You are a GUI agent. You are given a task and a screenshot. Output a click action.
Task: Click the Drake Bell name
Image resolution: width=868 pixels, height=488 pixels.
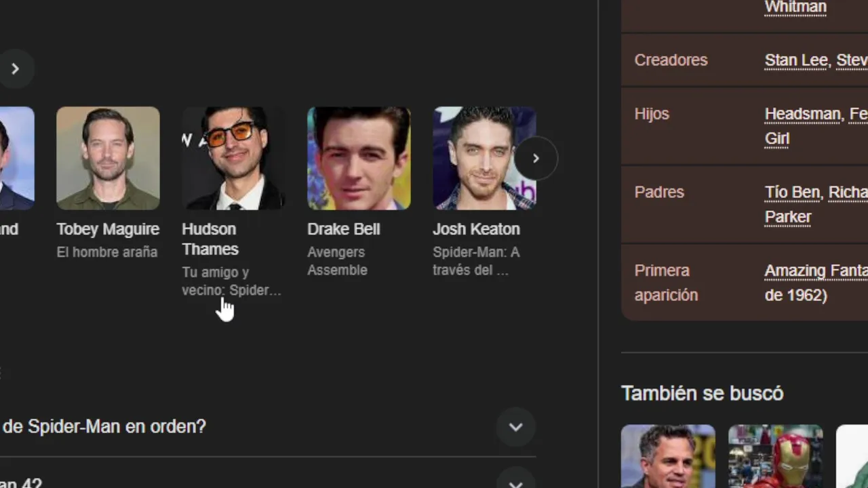343,229
